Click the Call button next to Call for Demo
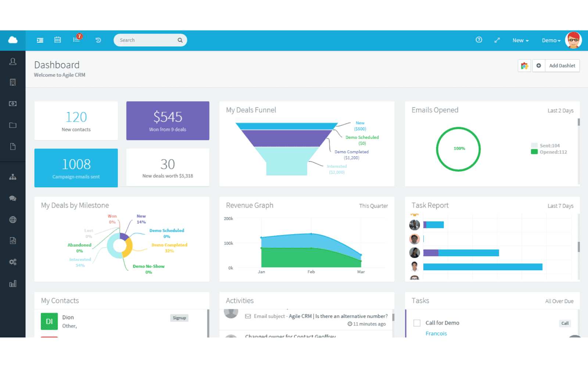588x369 pixels. click(565, 323)
